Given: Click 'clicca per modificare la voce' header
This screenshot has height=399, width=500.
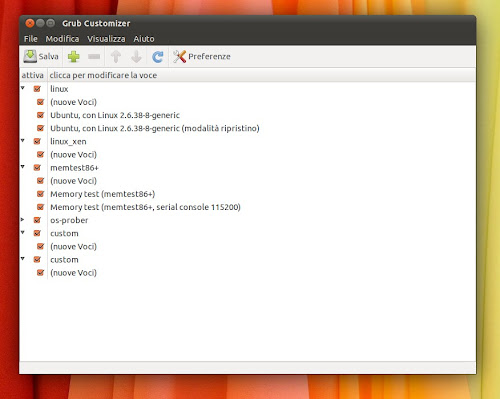Looking at the screenshot, I should tap(103, 75).
